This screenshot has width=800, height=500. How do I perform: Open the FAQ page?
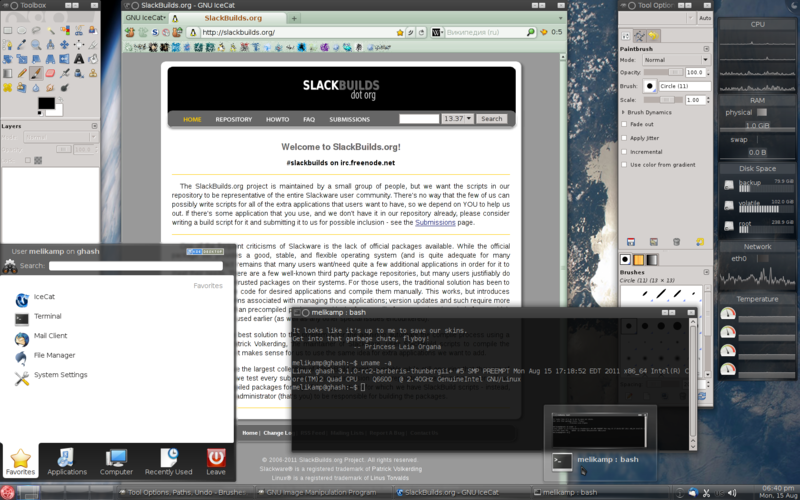coord(309,119)
